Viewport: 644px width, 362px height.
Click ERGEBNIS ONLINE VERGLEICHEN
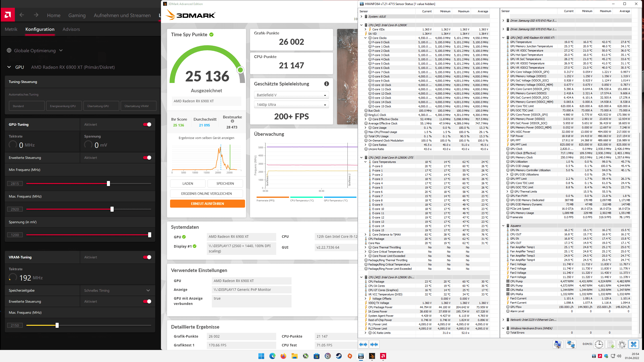pos(207,194)
